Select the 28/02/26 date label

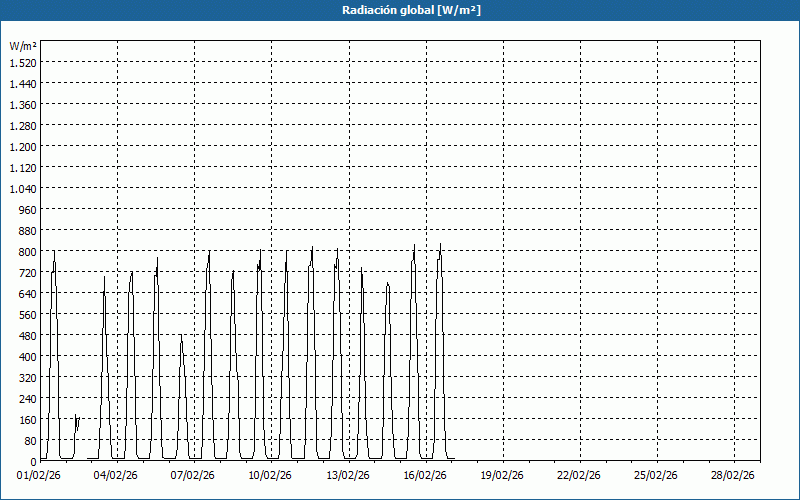pyautogui.click(x=734, y=476)
